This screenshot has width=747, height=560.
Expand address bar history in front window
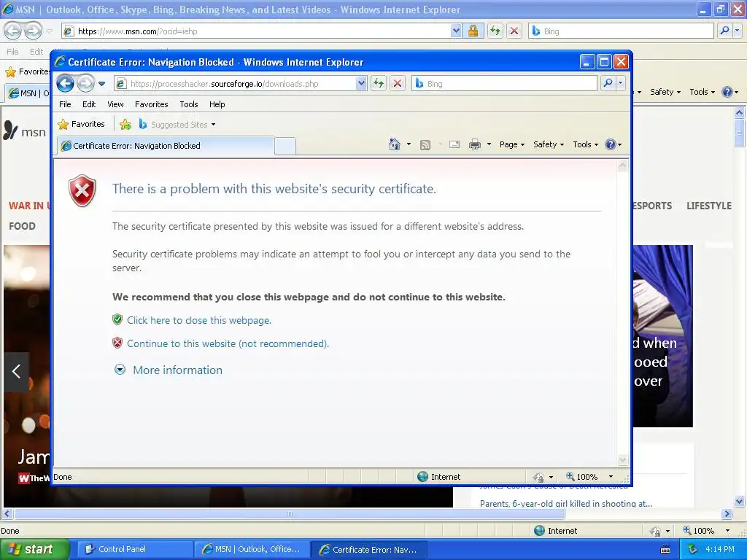(x=361, y=84)
